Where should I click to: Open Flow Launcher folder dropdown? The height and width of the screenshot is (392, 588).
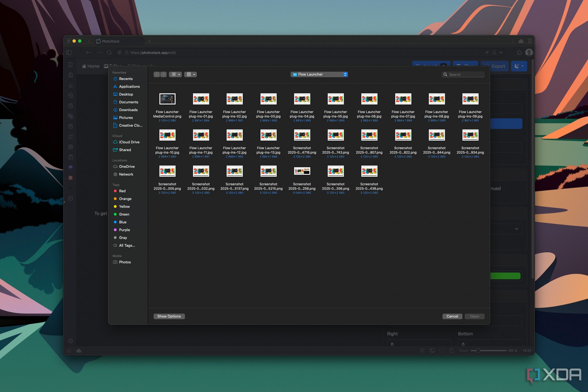320,74
